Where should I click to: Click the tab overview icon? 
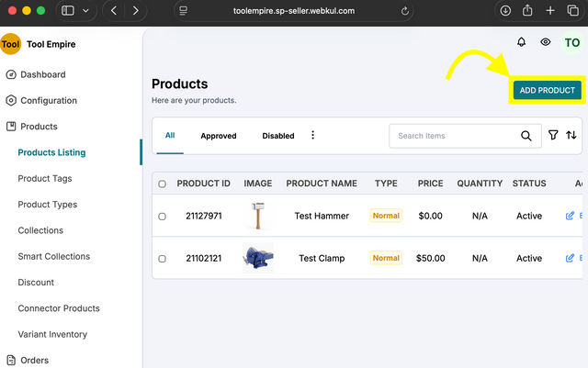[x=572, y=10]
